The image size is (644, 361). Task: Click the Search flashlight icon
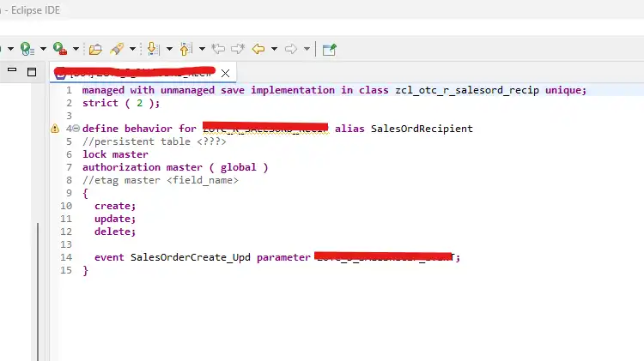coord(117,49)
